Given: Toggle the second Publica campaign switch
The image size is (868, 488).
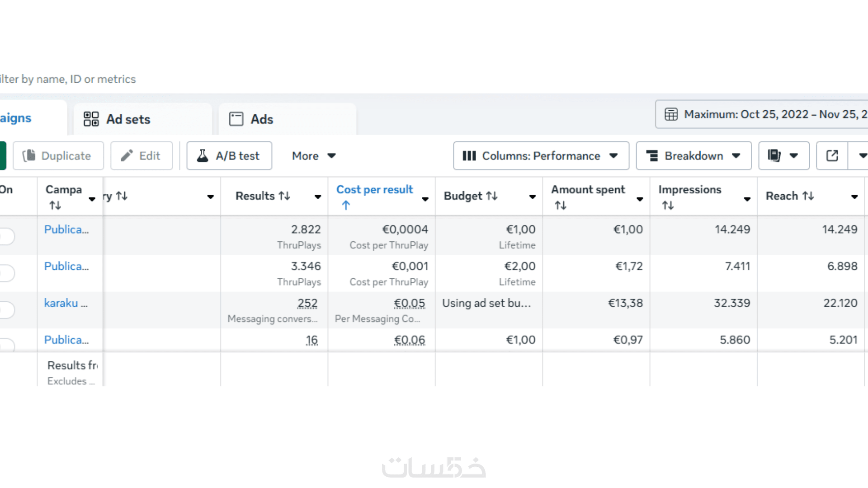Looking at the screenshot, I should tap(6, 273).
